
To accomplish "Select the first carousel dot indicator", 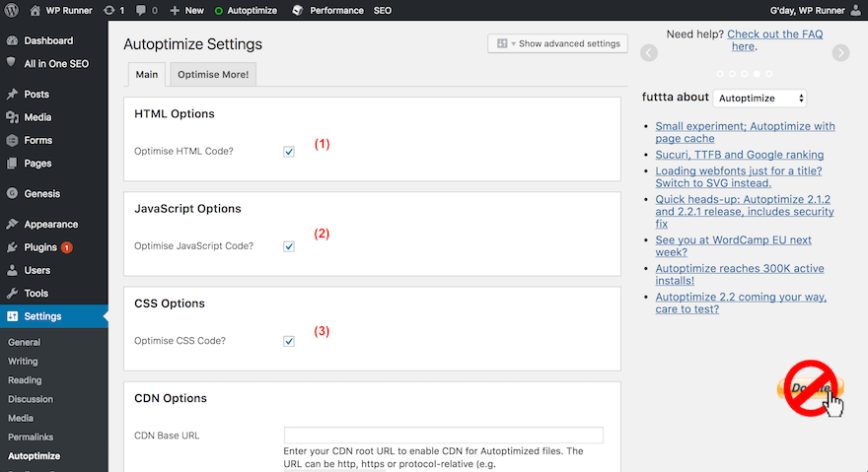I will point(720,74).
